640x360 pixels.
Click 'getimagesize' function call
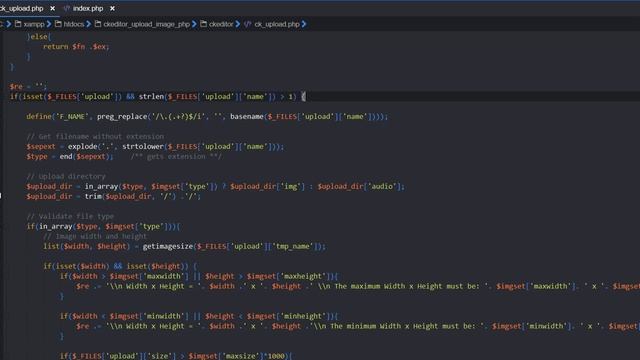point(168,246)
